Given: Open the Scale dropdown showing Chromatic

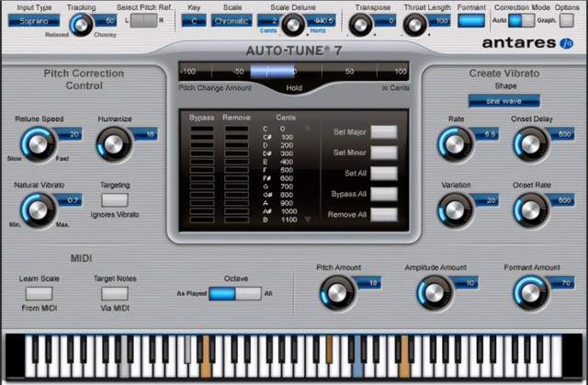Looking at the screenshot, I should 232,20.
